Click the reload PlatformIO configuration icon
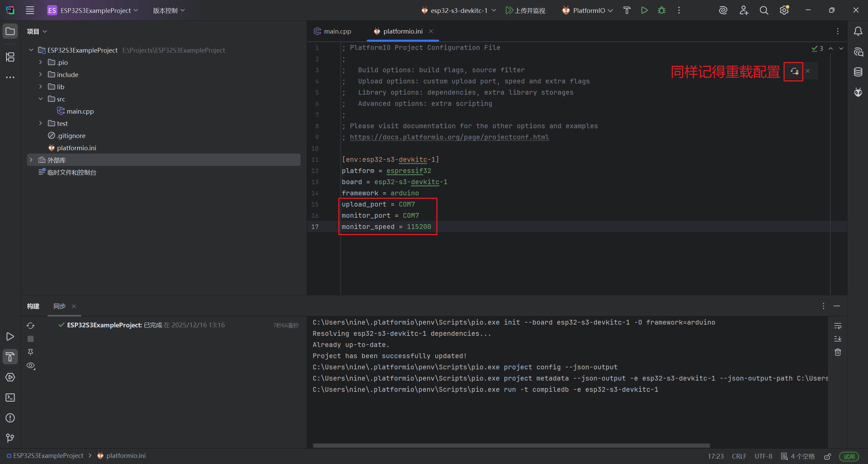 tap(794, 71)
